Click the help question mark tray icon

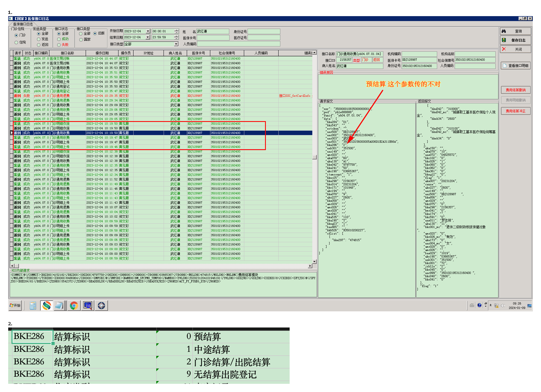479,305
